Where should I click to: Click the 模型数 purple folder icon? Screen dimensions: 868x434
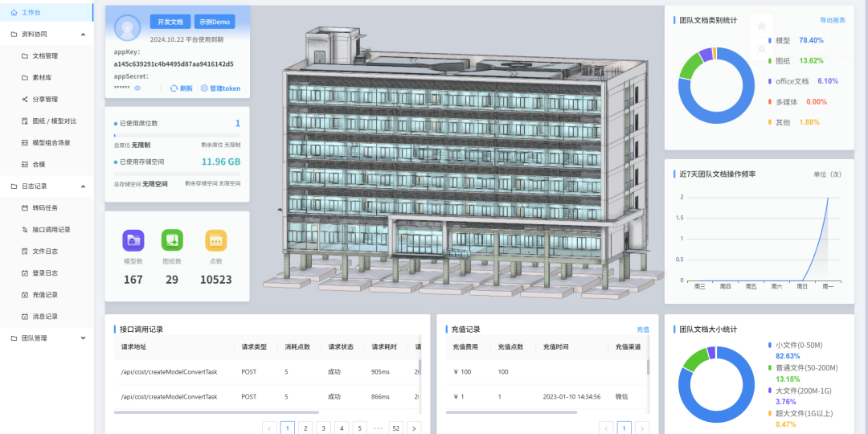pyautogui.click(x=133, y=240)
